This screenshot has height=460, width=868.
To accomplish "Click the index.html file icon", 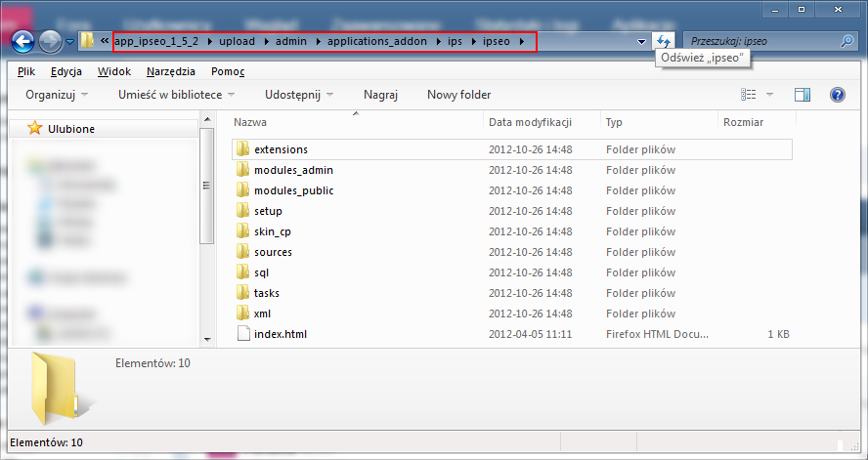I will 243,333.
